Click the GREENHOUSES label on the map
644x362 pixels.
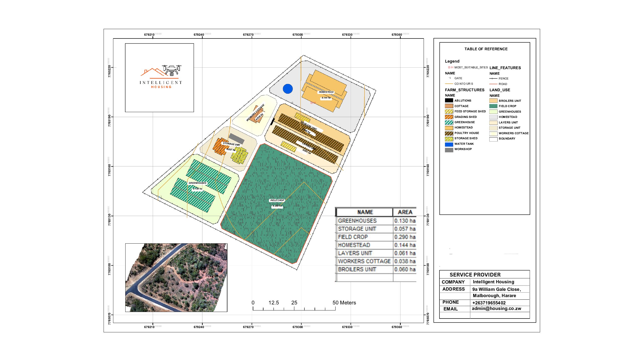pos(197,183)
